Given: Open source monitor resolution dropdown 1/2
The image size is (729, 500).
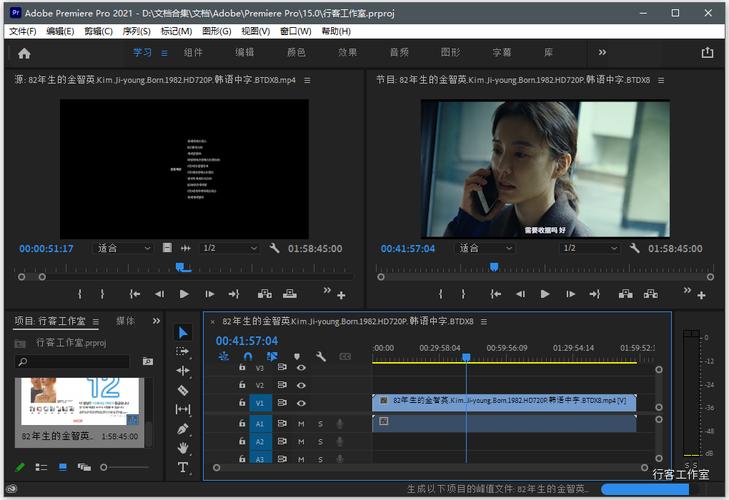Looking at the screenshot, I should (x=230, y=248).
